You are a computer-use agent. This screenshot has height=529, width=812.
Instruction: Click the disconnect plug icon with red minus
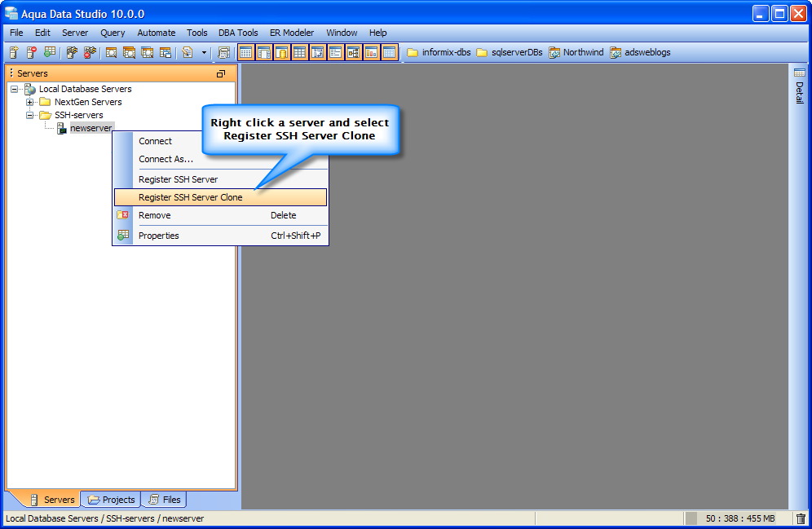(90, 52)
